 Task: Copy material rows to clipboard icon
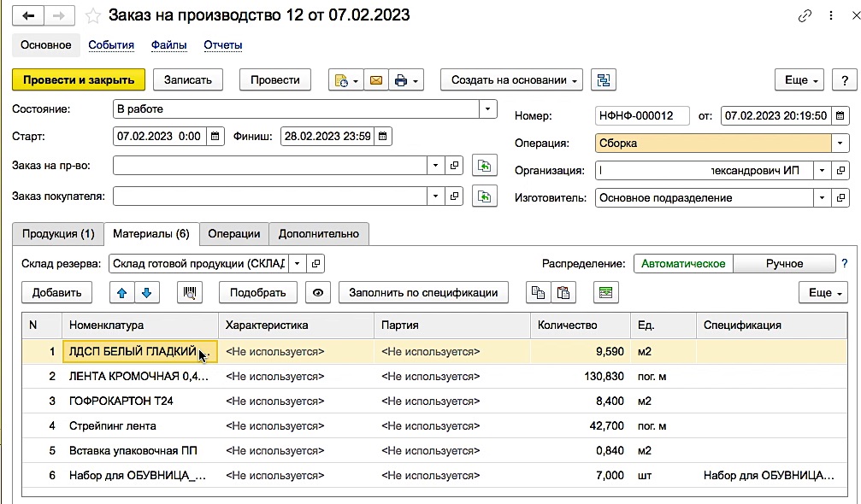[538, 292]
